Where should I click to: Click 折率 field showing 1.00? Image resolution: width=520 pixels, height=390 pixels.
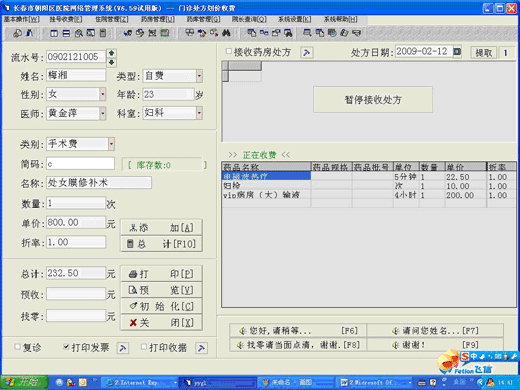[76, 242]
